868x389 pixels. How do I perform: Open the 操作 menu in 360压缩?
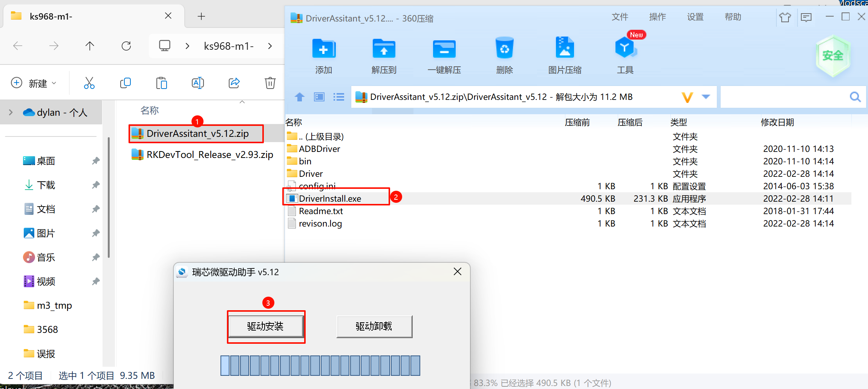[x=658, y=17]
